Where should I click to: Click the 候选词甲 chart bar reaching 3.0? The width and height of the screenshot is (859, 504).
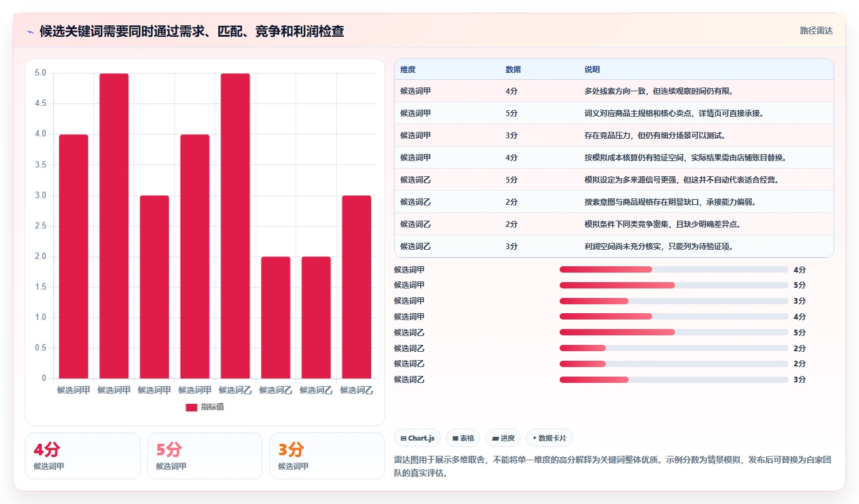pyautogui.click(x=154, y=287)
